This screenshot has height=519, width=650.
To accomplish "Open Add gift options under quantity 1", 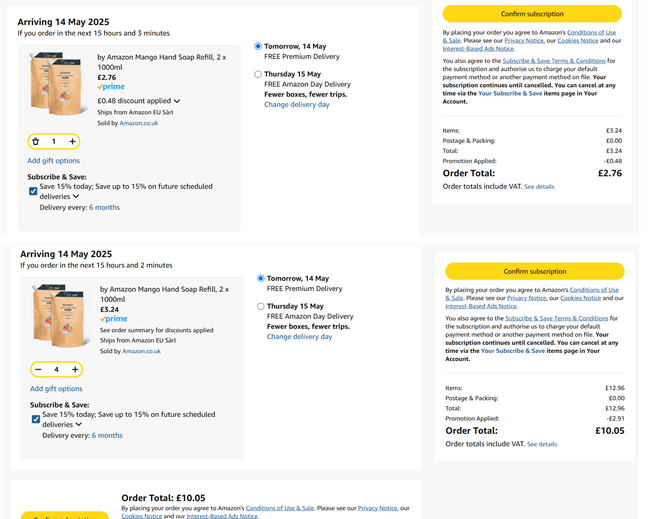I will [x=53, y=160].
